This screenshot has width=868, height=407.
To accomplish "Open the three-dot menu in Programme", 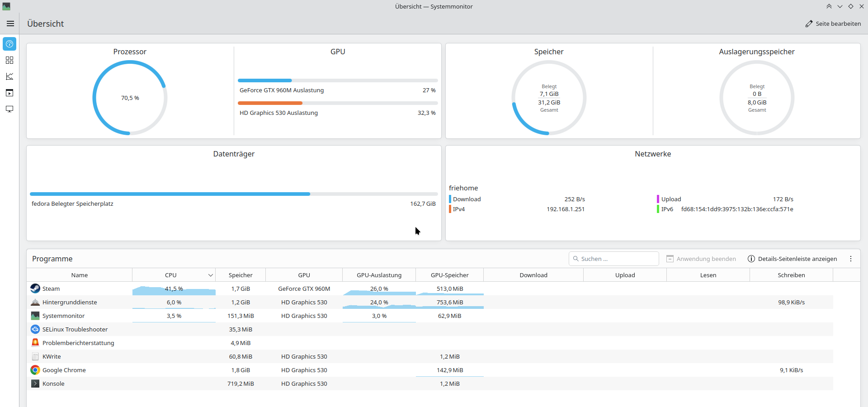I will (x=850, y=259).
